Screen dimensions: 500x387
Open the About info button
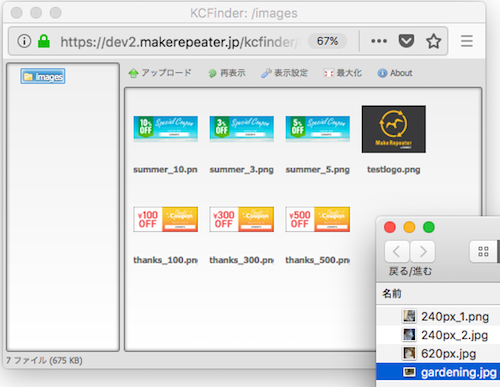[395, 73]
